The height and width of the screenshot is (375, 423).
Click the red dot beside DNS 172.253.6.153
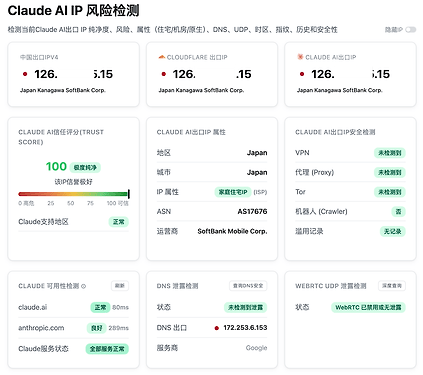pos(217,328)
